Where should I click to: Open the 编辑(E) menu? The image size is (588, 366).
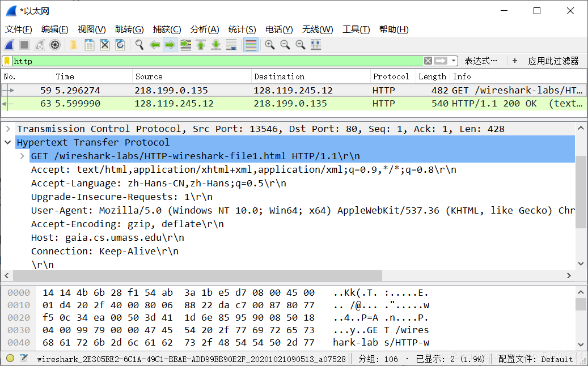(x=55, y=29)
